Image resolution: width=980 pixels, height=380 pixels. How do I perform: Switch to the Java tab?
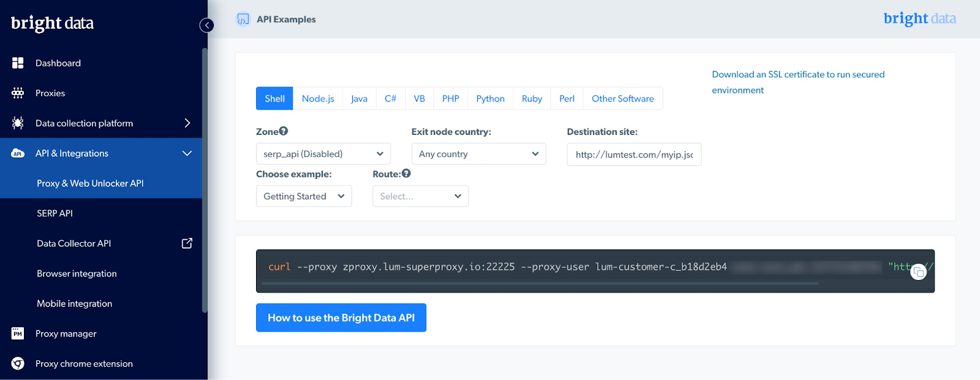click(359, 99)
